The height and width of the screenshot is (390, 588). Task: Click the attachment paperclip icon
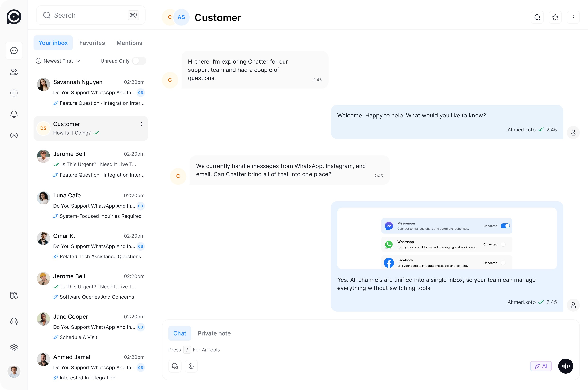[x=191, y=366]
